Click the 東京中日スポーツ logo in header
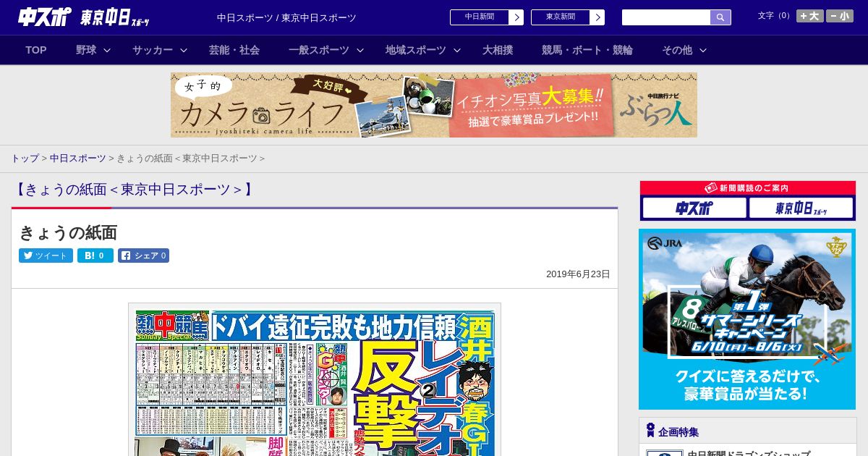Screen dimensions: 868x456 pos(115,18)
